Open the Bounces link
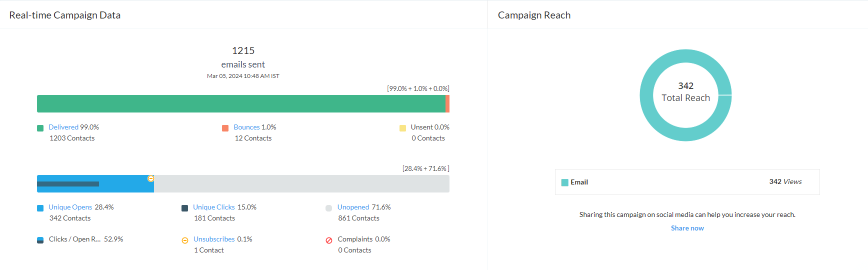The image size is (868, 270). click(246, 127)
